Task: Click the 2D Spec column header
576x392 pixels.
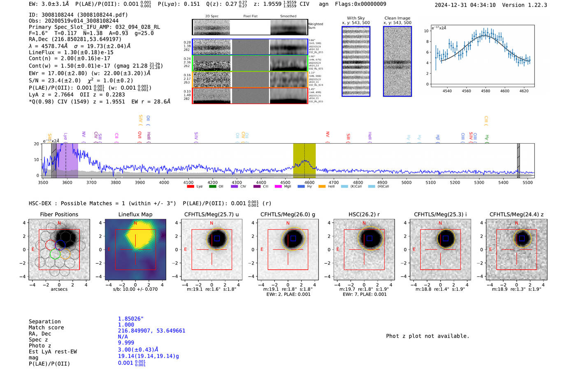Action: [212, 16]
